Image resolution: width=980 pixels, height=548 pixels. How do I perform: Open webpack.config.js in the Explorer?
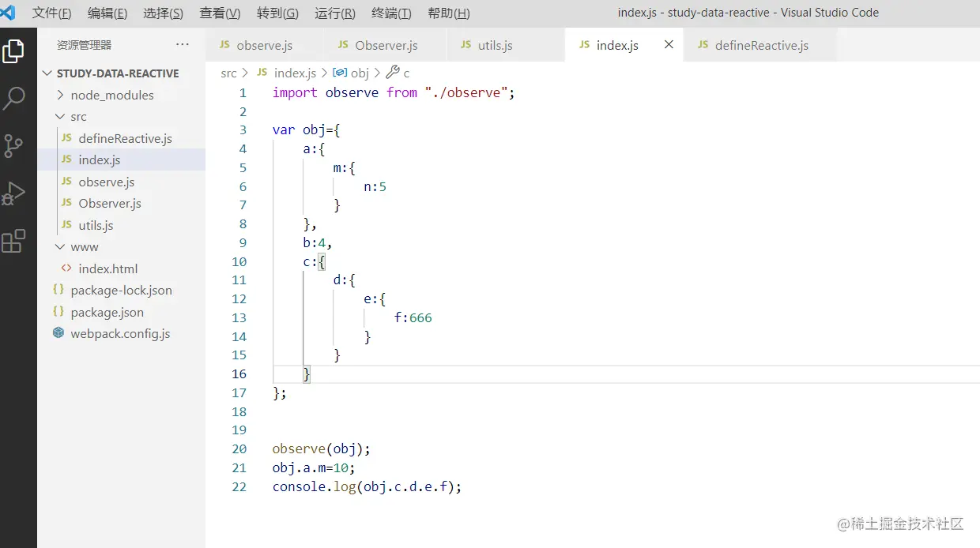coord(120,333)
